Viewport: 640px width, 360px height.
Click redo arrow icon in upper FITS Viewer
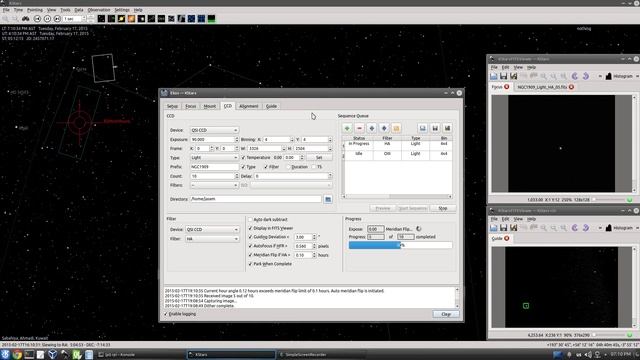[x=585, y=76]
